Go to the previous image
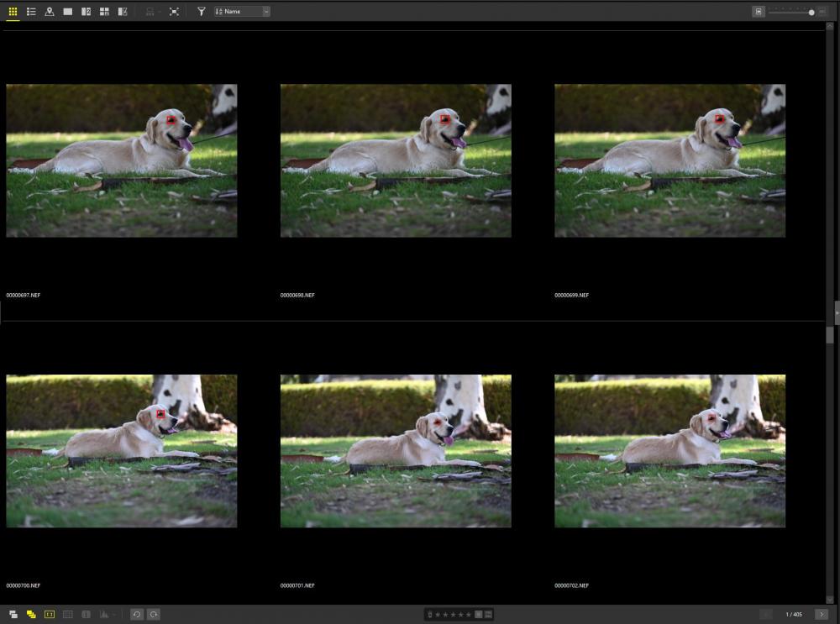Viewport: 840px width, 624px height. coord(767,615)
